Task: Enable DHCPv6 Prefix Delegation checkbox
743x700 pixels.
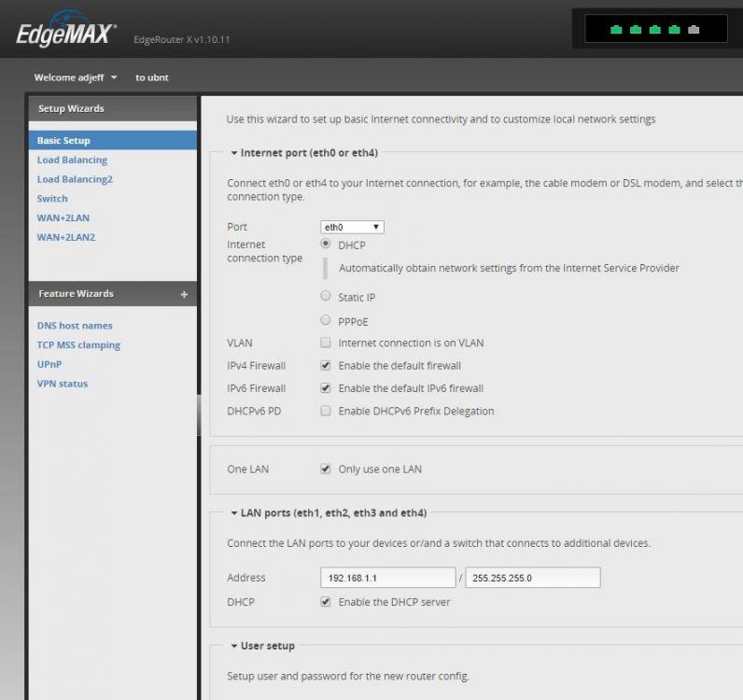Action: [326, 411]
